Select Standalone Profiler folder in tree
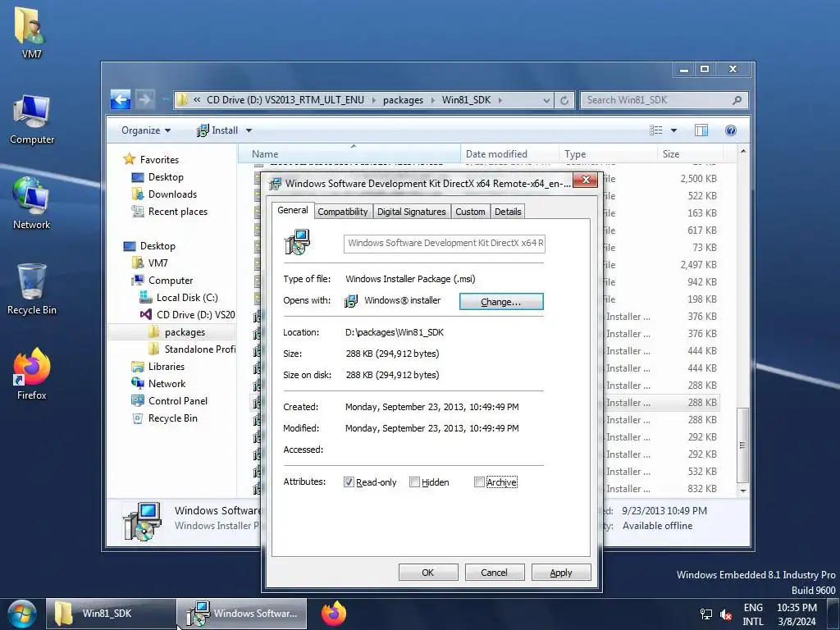 pyautogui.click(x=200, y=349)
